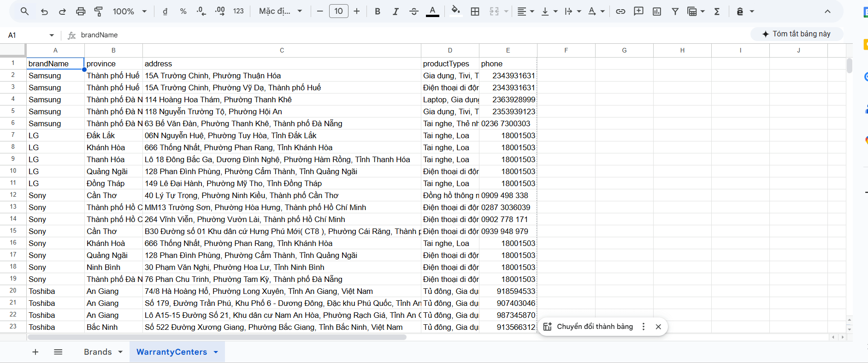The image size is (868, 363).
Task: Select cell containing 'Ninh Bình'
Action: click(x=113, y=267)
